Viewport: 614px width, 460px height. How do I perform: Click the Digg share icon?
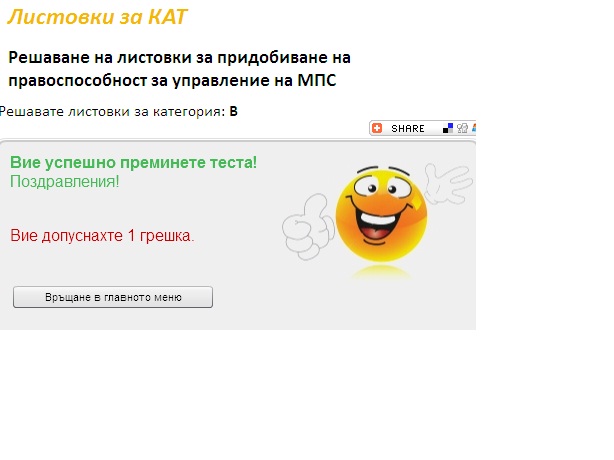coord(462,128)
